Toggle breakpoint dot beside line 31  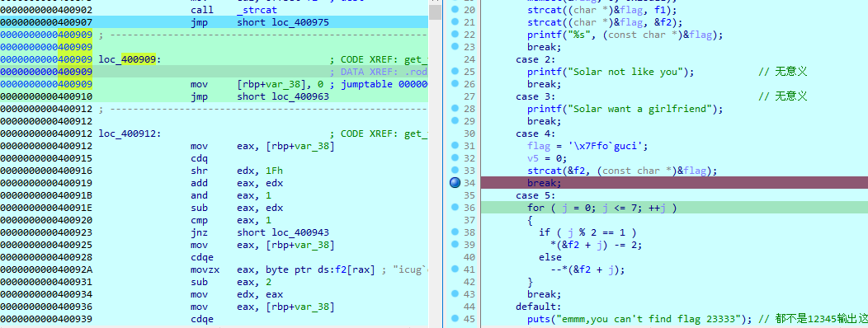click(x=455, y=146)
